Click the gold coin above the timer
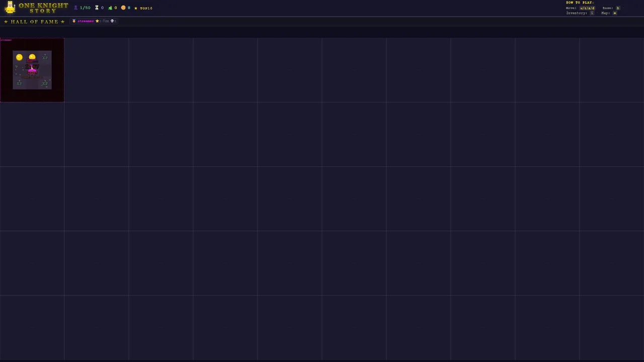The image size is (644, 362). coord(32,56)
